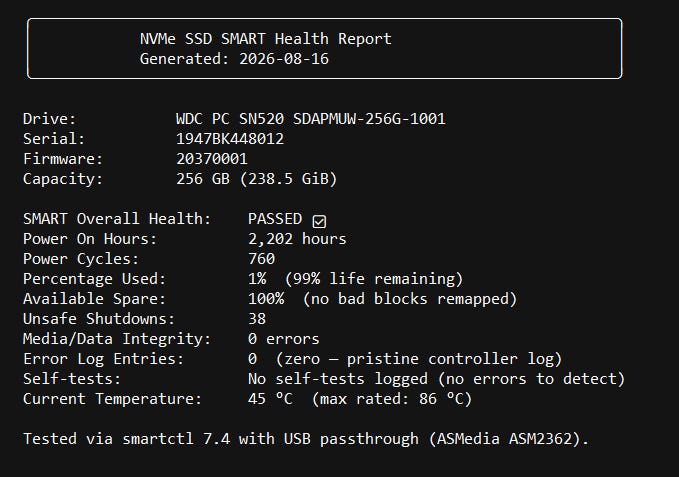This screenshot has width=679, height=477.
Task: Click the 2,202 hours power-on value
Action: point(297,239)
